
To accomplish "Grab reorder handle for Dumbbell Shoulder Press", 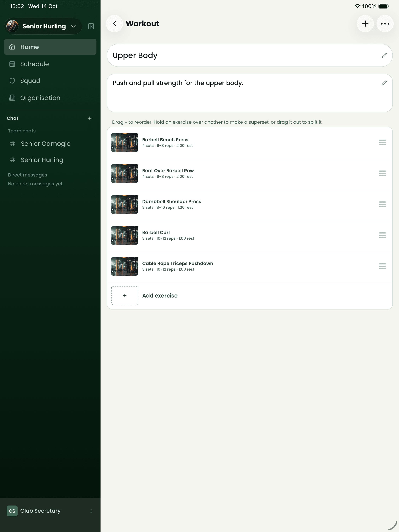I will click(x=382, y=205).
